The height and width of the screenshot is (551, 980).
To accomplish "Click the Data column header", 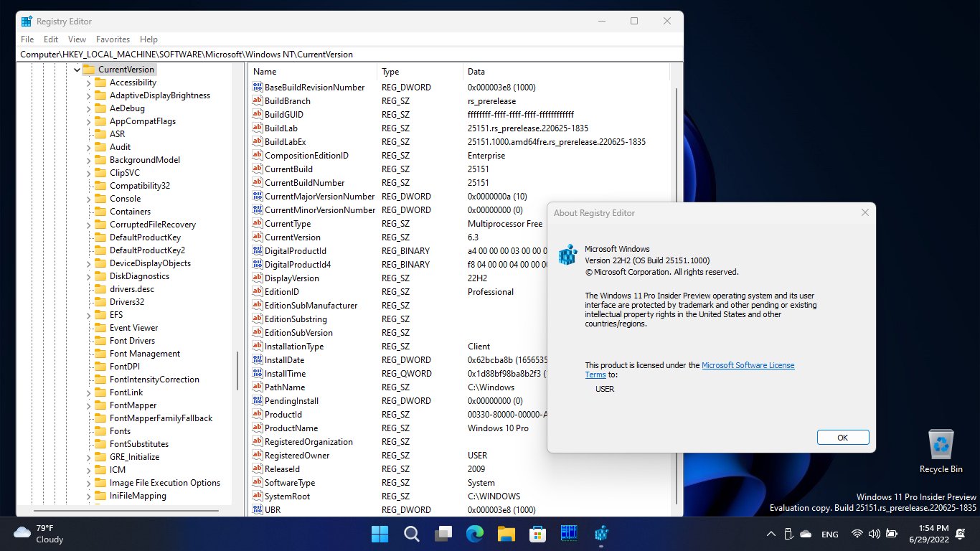I will 567,72.
